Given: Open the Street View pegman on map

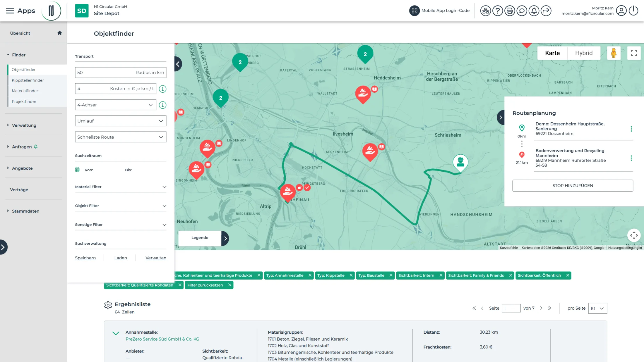Looking at the screenshot, I should [614, 53].
